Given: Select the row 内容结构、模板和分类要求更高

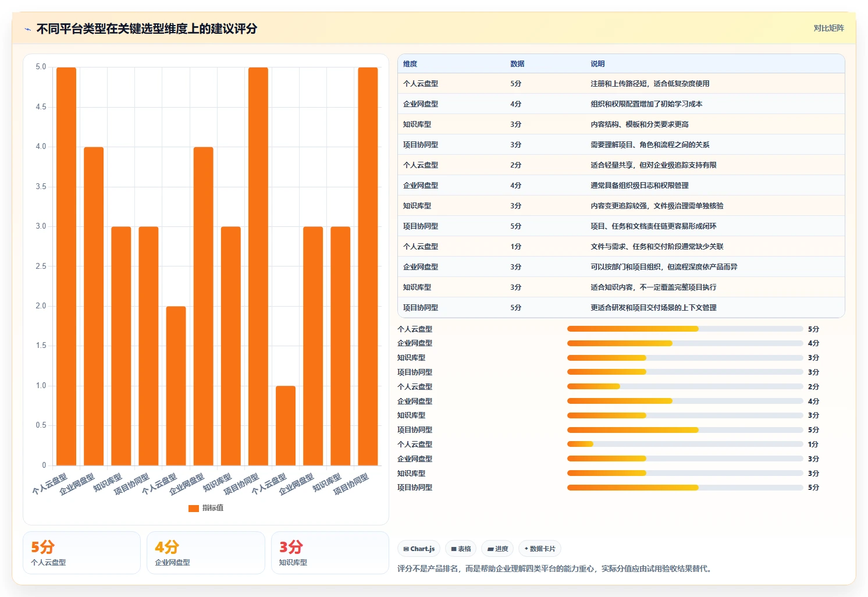Looking at the screenshot, I should (621, 125).
